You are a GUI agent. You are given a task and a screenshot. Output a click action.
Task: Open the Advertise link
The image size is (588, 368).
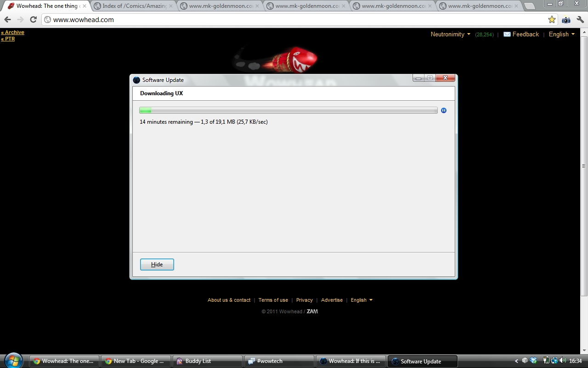click(x=332, y=300)
